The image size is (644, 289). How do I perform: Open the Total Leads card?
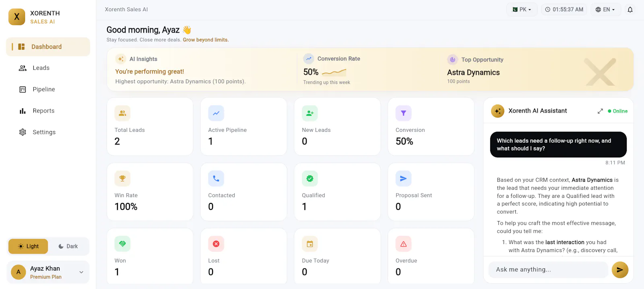[x=150, y=126]
